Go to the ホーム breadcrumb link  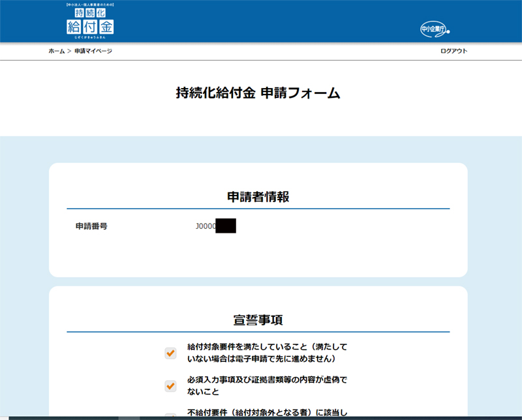tap(57, 51)
